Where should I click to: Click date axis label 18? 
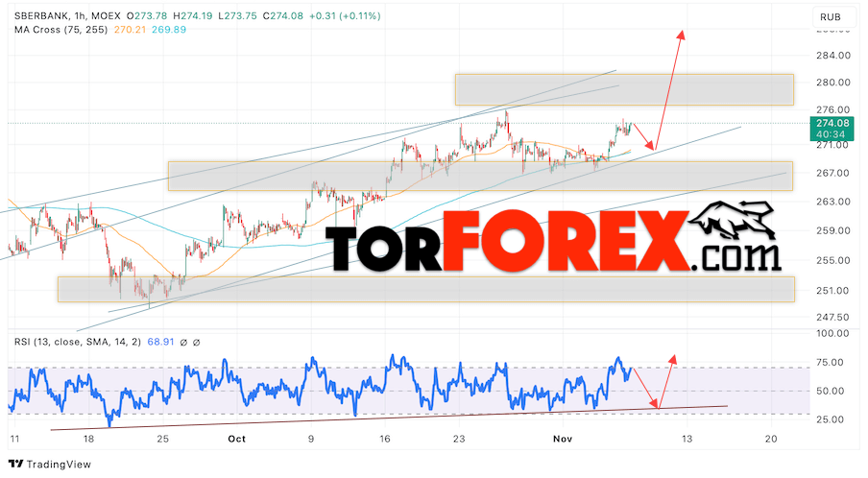click(88, 440)
